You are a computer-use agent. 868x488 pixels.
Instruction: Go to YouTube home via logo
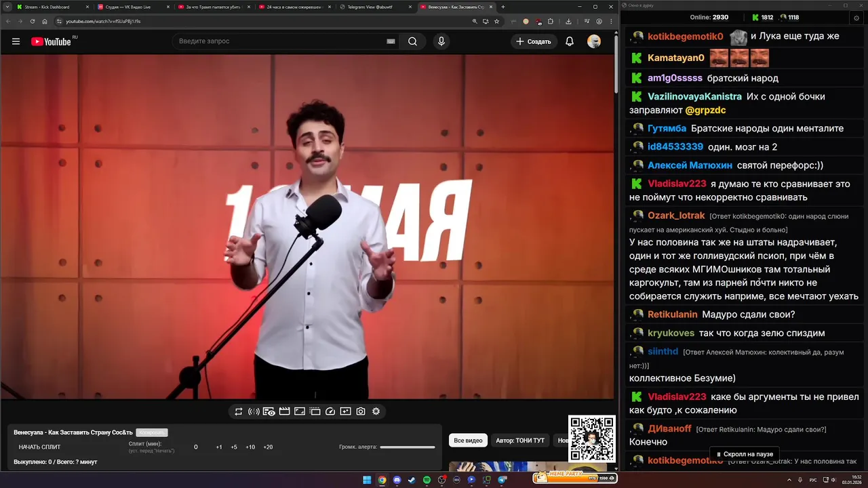(51, 41)
